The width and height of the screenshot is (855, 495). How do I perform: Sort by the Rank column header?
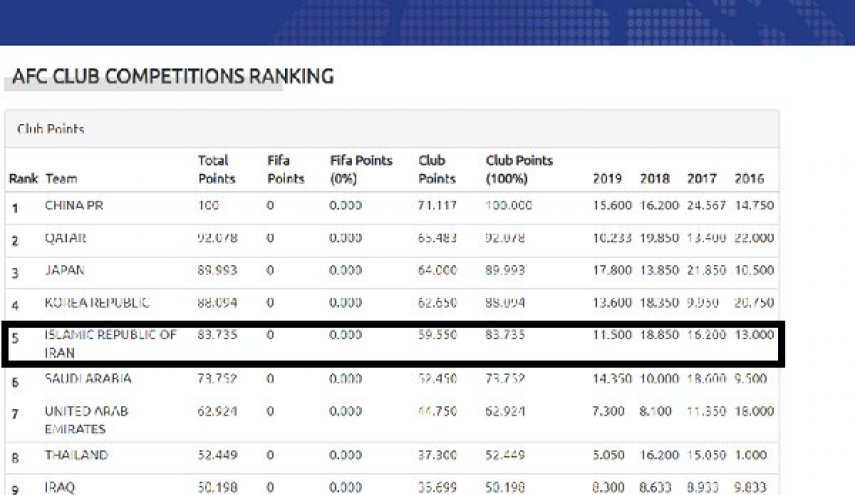pyautogui.click(x=23, y=179)
